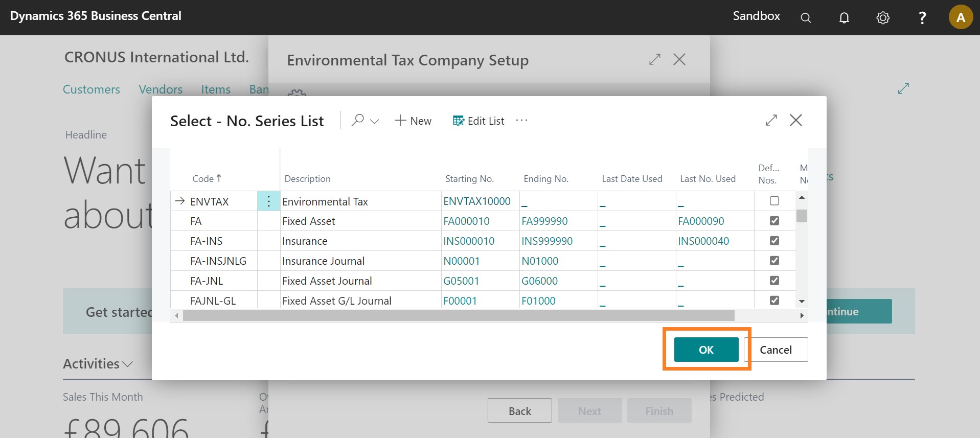Open the user account avatar

pos(961,17)
